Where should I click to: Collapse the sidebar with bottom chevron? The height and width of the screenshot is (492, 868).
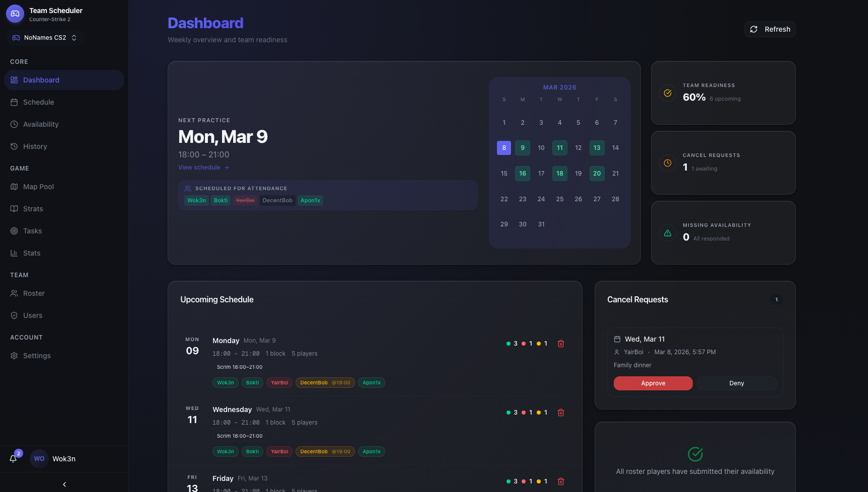(64, 484)
